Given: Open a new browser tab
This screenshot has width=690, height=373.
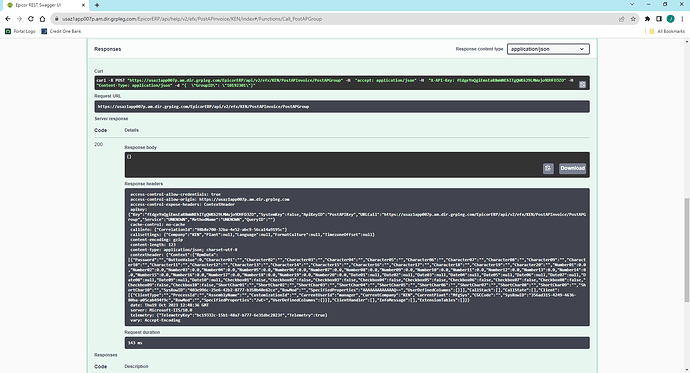Looking at the screenshot, I should click(x=97, y=5).
